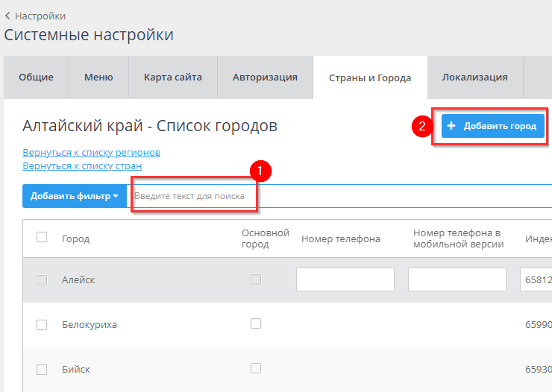Open the Карта сайта tab

coord(172,78)
